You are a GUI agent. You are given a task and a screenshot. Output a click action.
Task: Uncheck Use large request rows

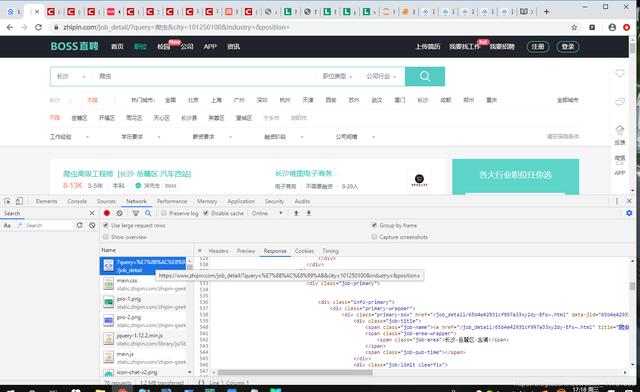click(106, 225)
